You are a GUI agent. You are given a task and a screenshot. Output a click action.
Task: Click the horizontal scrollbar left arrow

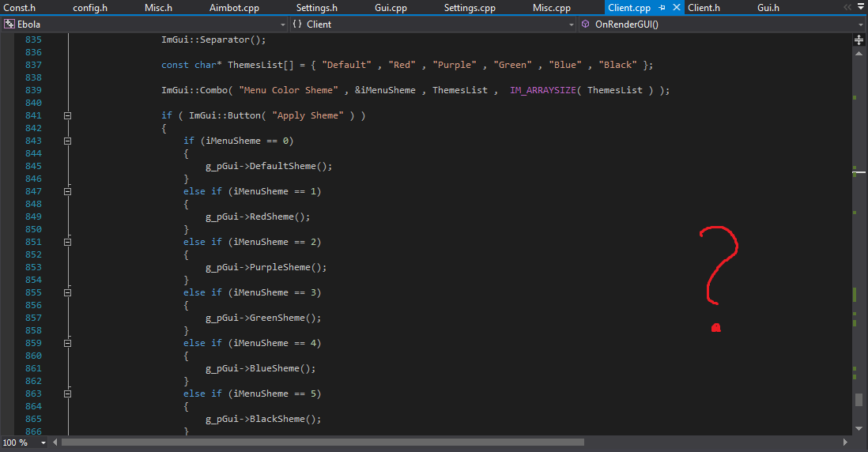coord(55,443)
